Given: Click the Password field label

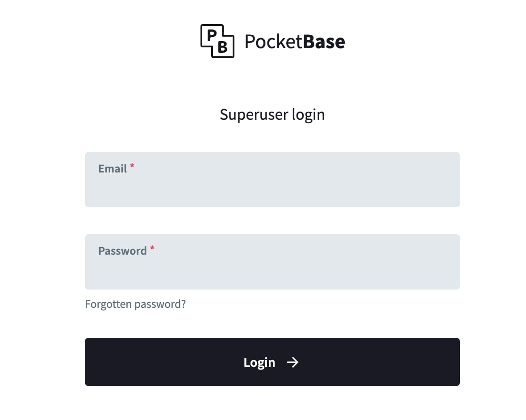Looking at the screenshot, I should click(122, 251).
